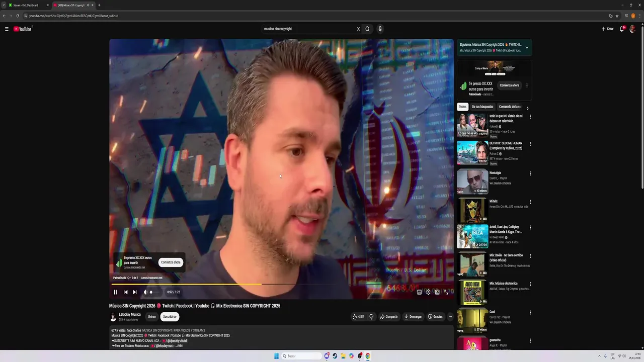Open the Cool playlist title
Image resolution: width=644 pixels, height=362 pixels.
click(x=492, y=312)
